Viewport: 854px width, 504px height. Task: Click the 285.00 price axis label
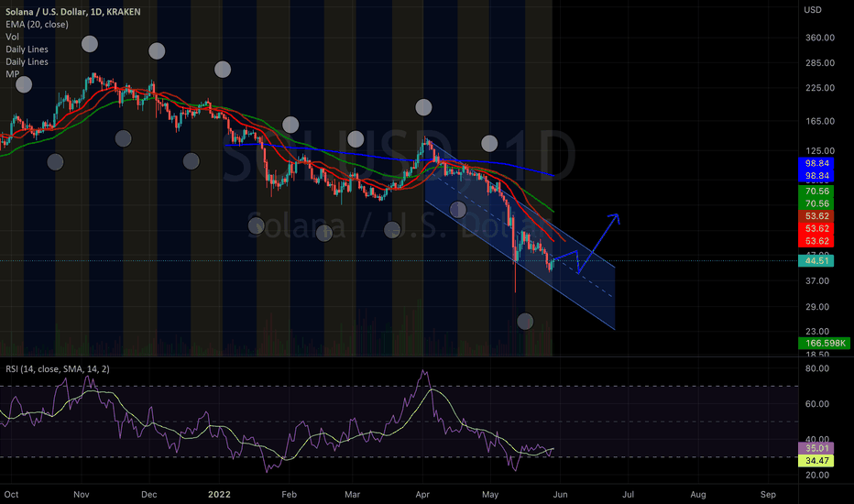(820, 62)
